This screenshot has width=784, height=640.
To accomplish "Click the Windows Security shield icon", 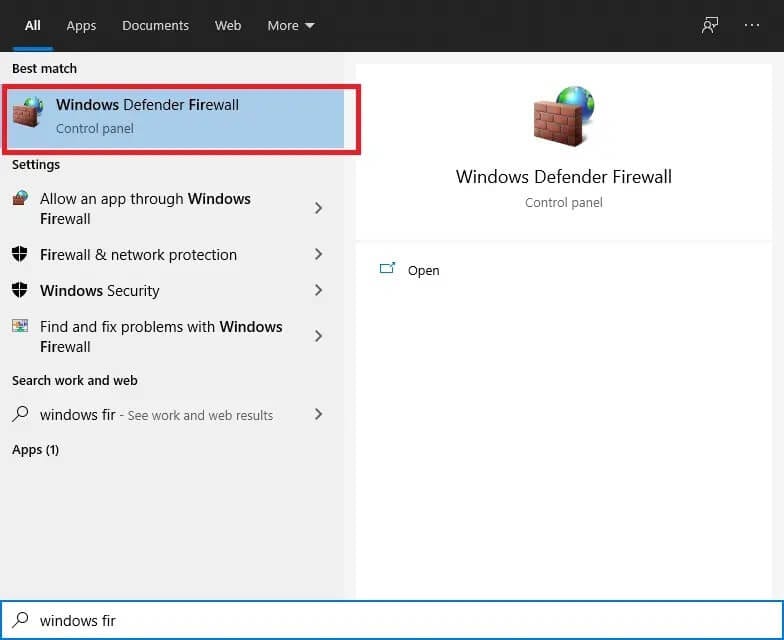I will pos(20,290).
